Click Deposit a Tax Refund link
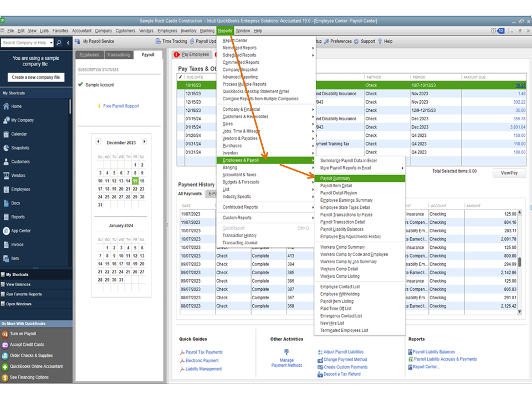Viewport: 532px width, 399px height. point(342,374)
